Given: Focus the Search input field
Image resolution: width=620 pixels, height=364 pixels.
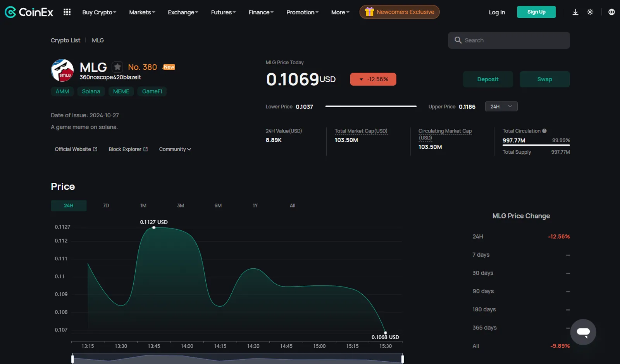Looking at the screenshot, I should (x=509, y=40).
